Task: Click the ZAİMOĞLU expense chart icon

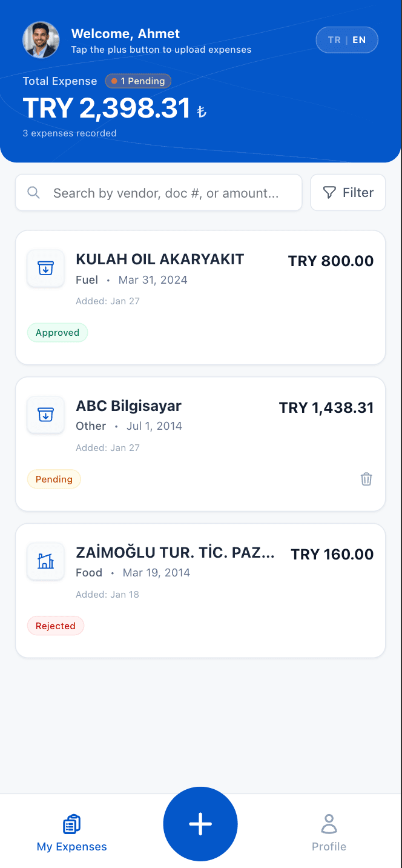Action: tap(45, 561)
